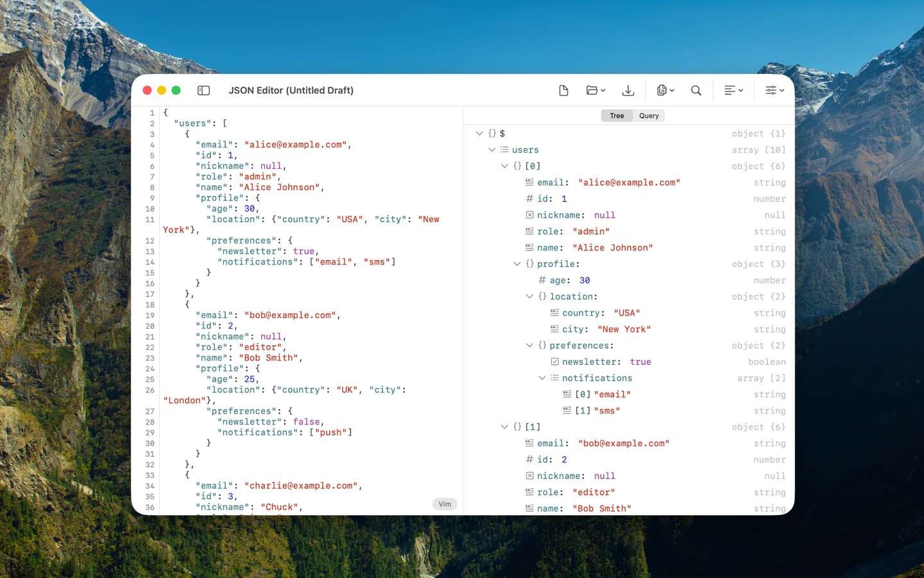Click the string icon beside [1] "sms"
Image resolution: width=924 pixels, height=578 pixels.
tap(567, 410)
